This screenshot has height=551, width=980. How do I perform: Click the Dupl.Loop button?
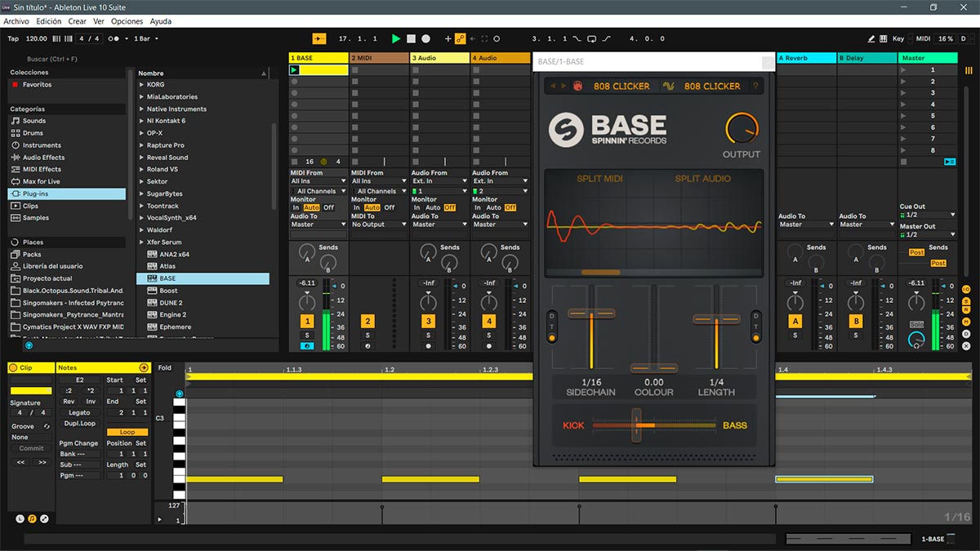coord(79,424)
